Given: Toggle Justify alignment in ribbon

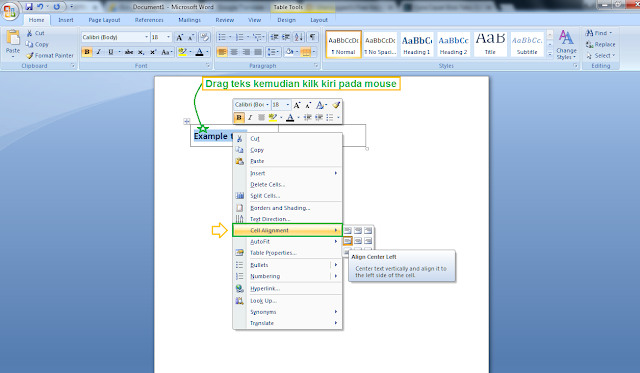Looking at the screenshot, I should (x=258, y=52).
